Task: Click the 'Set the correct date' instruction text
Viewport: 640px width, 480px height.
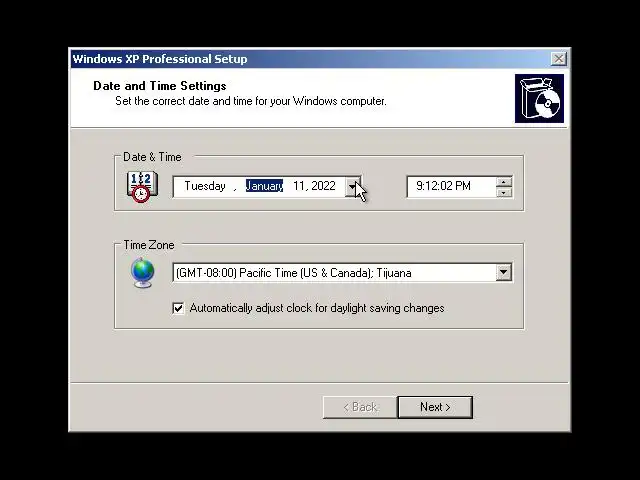Action: coord(251,101)
